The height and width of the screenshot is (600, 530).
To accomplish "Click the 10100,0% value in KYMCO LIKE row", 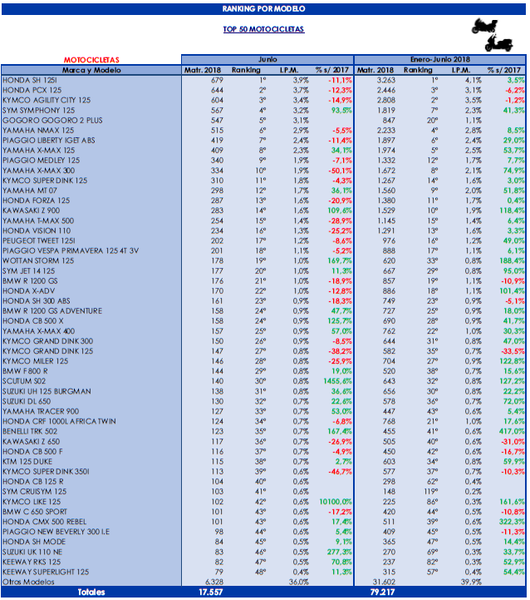I will [x=336, y=501].
